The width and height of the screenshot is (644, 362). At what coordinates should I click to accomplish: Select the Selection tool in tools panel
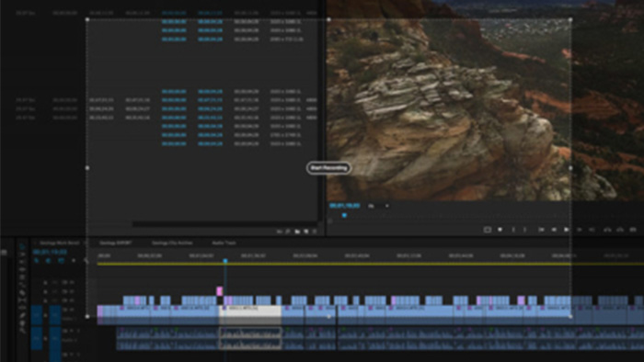[22, 247]
